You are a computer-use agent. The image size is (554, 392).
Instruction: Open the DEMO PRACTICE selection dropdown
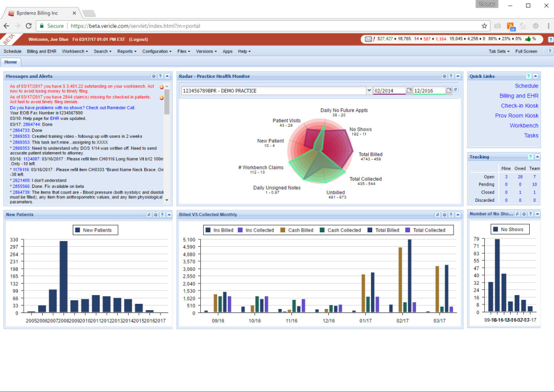coord(369,90)
